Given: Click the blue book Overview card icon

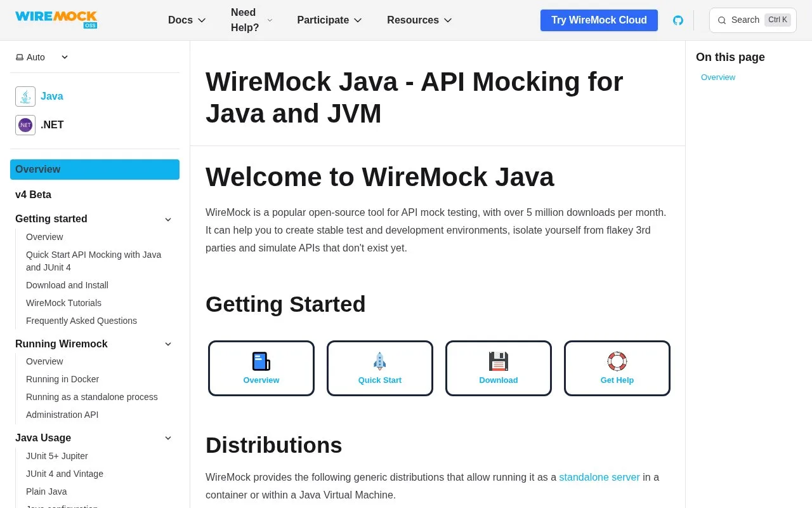Looking at the screenshot, I should (261, 361).
